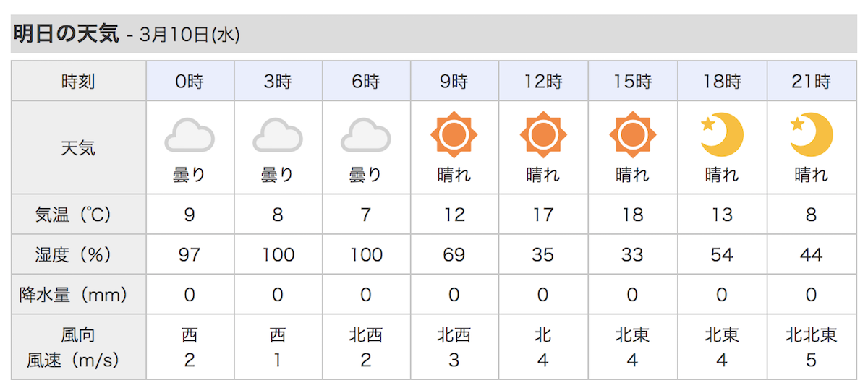Select the 21時 column header

(812, 82)
